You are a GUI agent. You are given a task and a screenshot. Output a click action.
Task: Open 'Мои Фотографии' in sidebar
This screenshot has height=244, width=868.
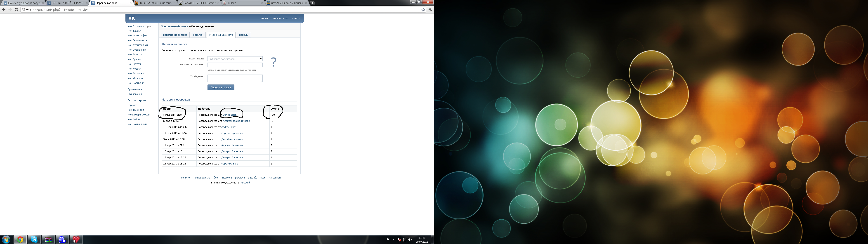[137, 35]
